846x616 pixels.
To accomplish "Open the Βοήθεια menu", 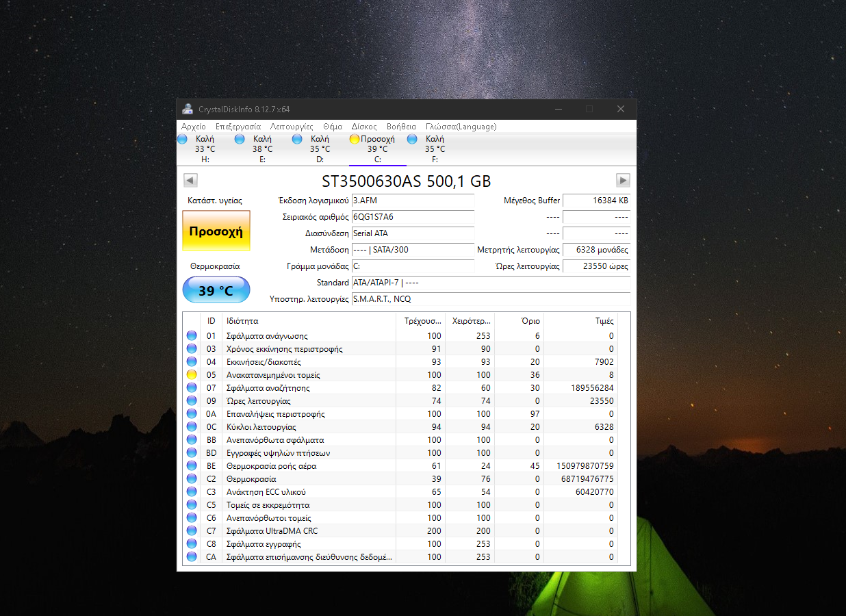I will (401, 127).
